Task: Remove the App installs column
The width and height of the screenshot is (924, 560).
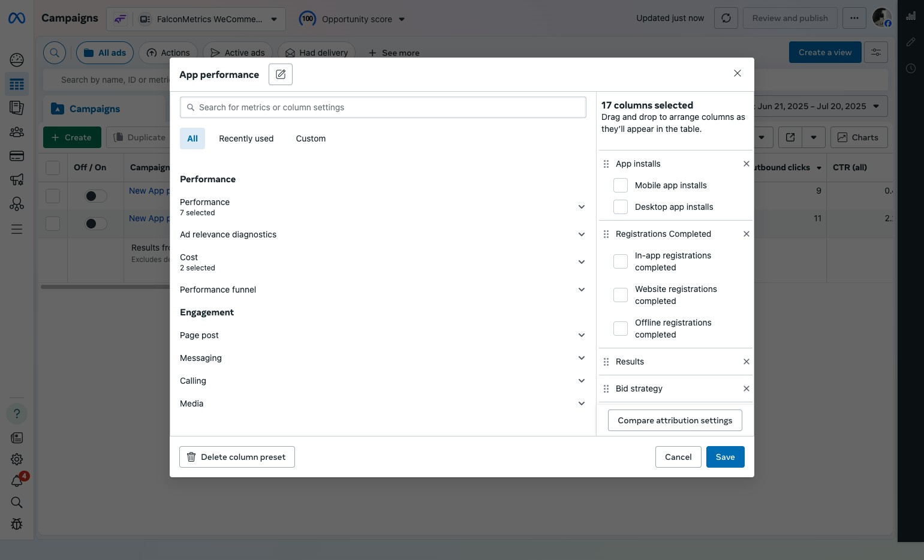Action: point(746,164)
